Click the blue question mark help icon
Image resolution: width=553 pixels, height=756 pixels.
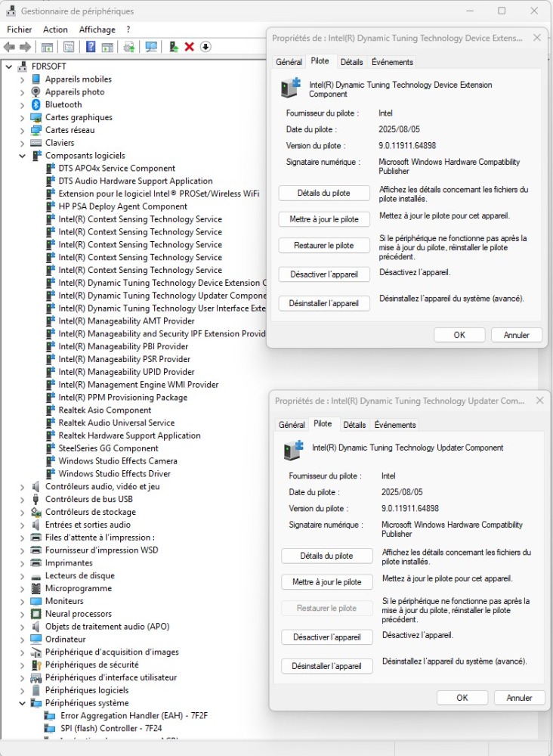tap(91, 47)
